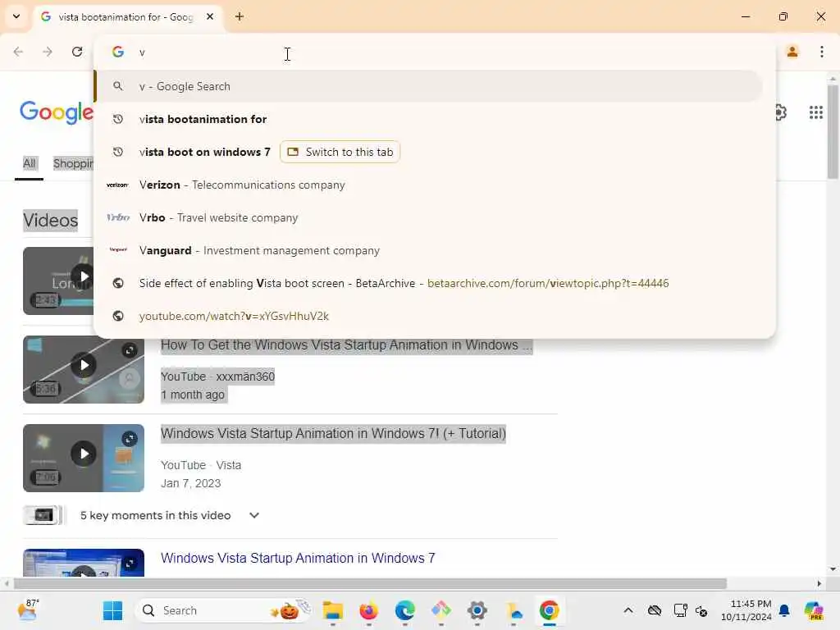This screenshot has height=630, width=840.
Task: Open the notification bell
Action: coord(784,610)
